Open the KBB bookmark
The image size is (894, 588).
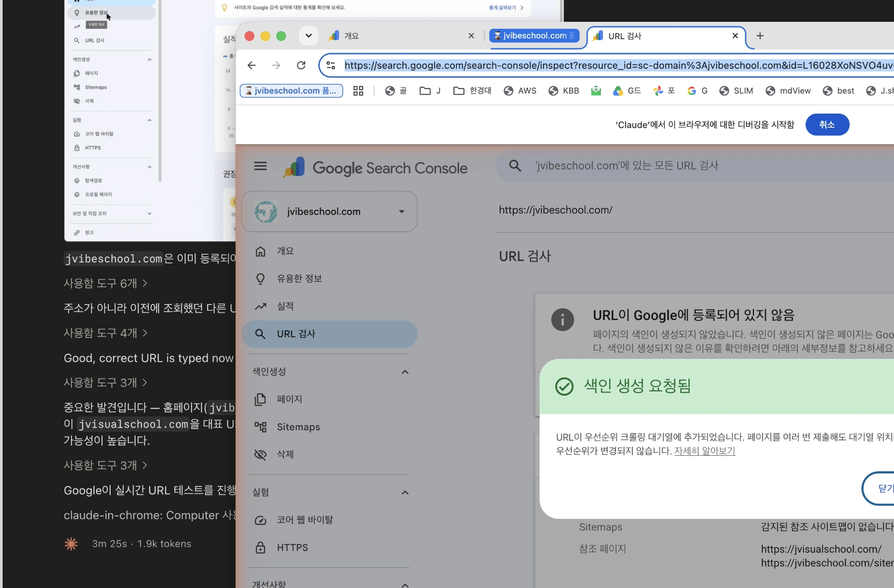coord(563,91)
